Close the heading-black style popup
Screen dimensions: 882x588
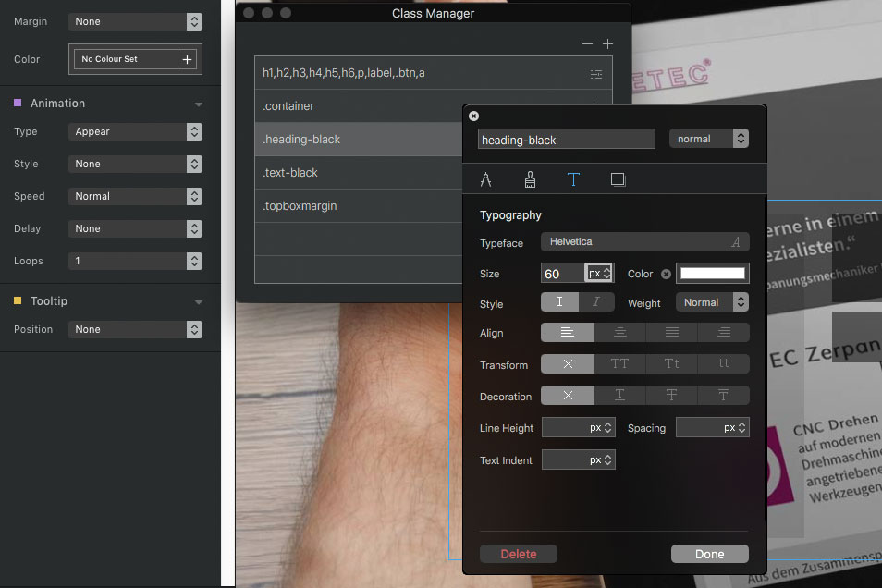tap(473, 116)
